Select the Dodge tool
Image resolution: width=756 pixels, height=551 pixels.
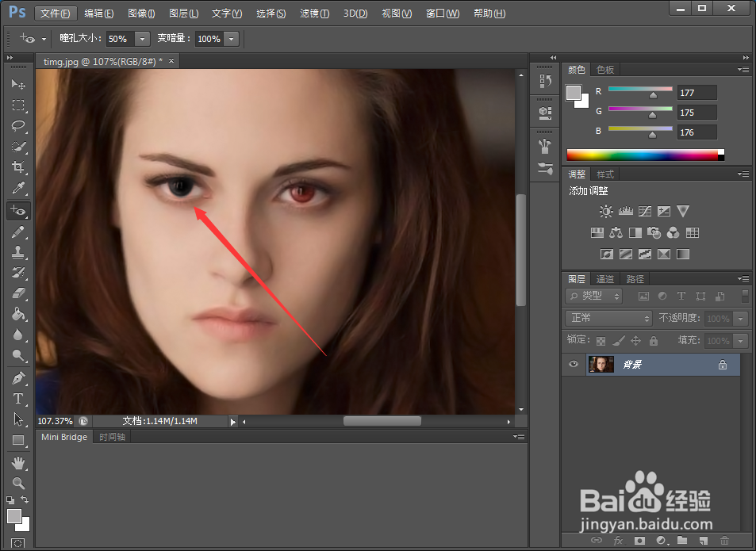18,355
